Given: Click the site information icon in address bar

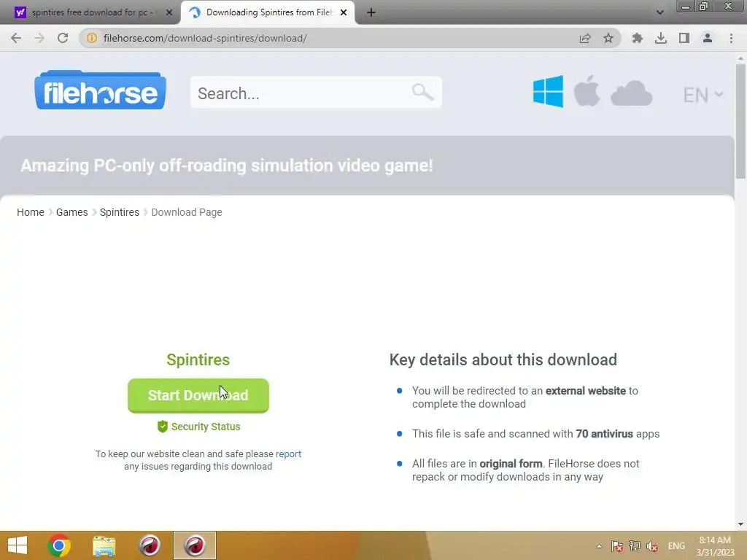Looking at the screenshot, I should click(x=91, y=38).
